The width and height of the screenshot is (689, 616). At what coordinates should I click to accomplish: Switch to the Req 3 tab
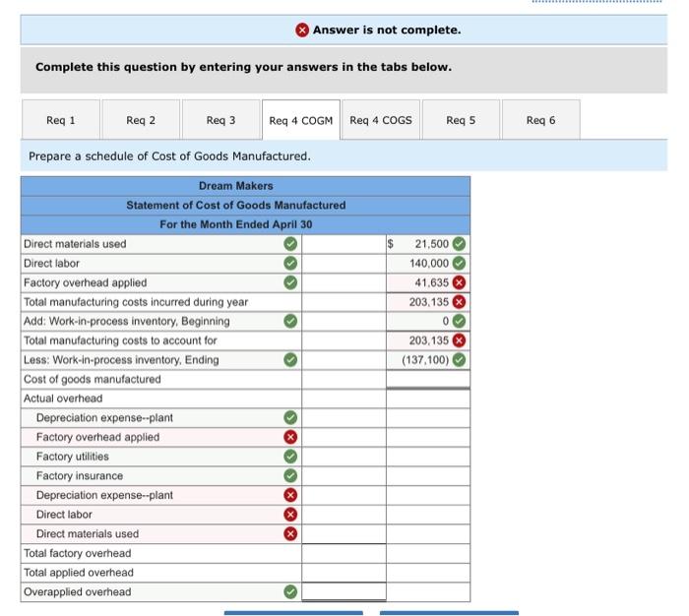(221, 120)
